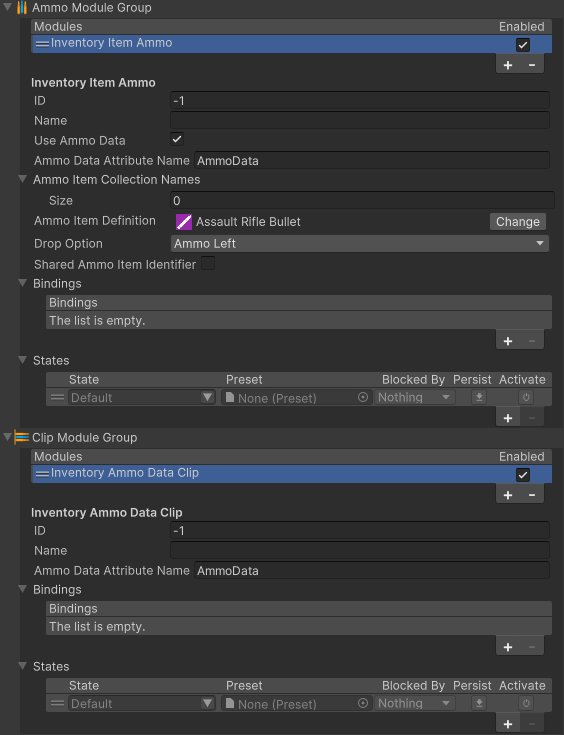
Task: Enable Shared Ammo Item Identifier checkbox
Action: (x=208, y=263)
